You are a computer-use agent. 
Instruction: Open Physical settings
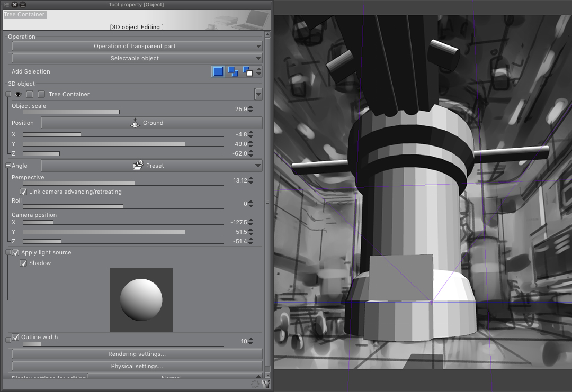click(x=137, y=366)
